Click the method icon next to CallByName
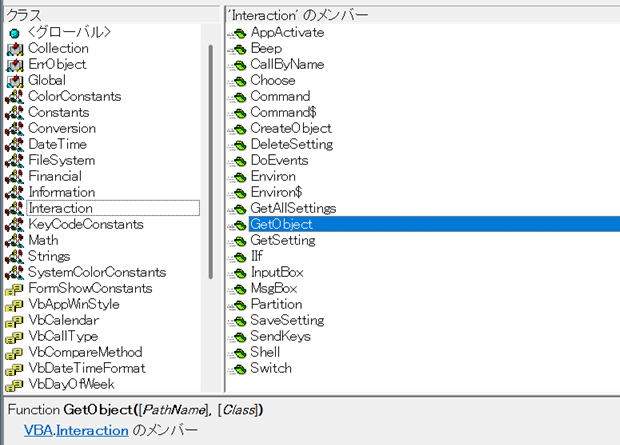This screenshot has height=445, width=620. pos(237,65)
